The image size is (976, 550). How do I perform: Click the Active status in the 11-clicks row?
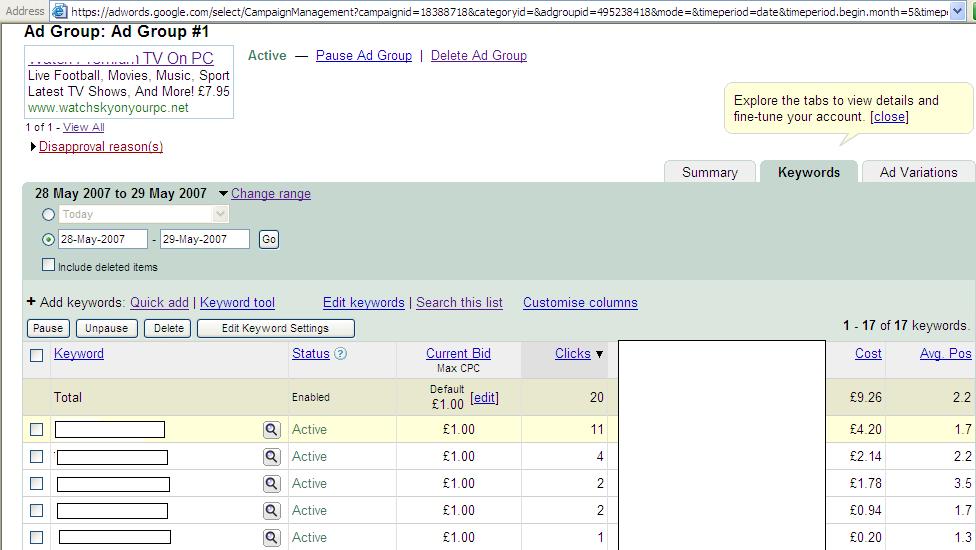point(309,429)
